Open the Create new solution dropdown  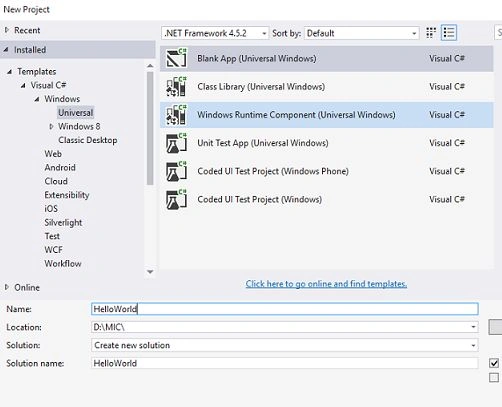click(285, 345)
